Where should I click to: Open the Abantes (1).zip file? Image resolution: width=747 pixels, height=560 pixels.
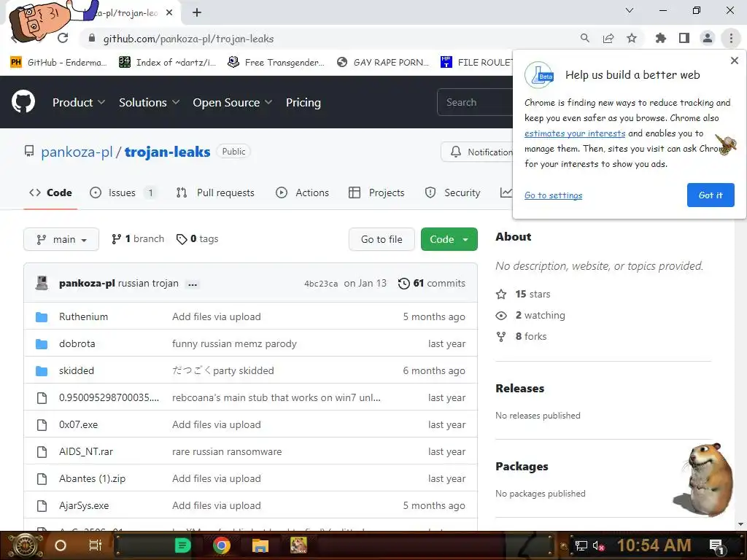[x=93, y=478]
